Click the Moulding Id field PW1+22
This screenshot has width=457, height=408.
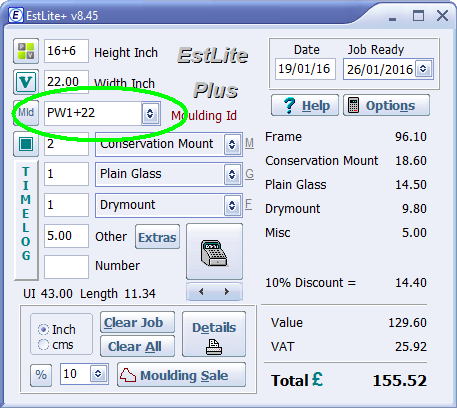click(93, 113)
